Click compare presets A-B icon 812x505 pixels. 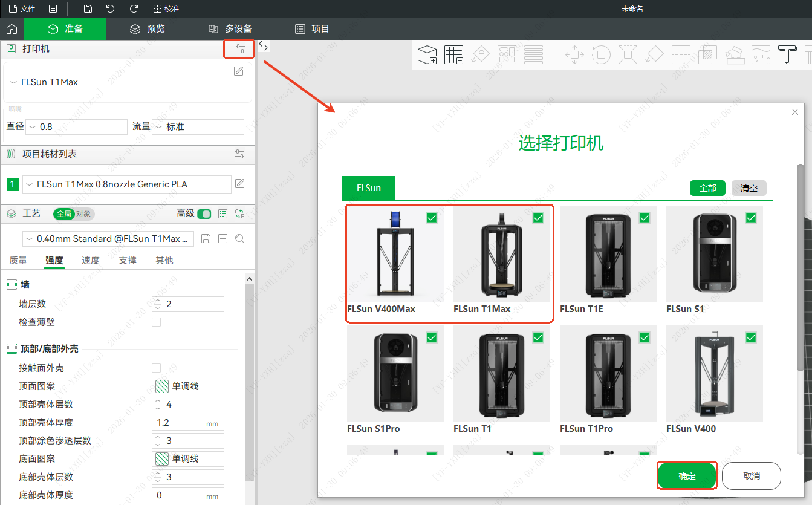coord(239,213)
